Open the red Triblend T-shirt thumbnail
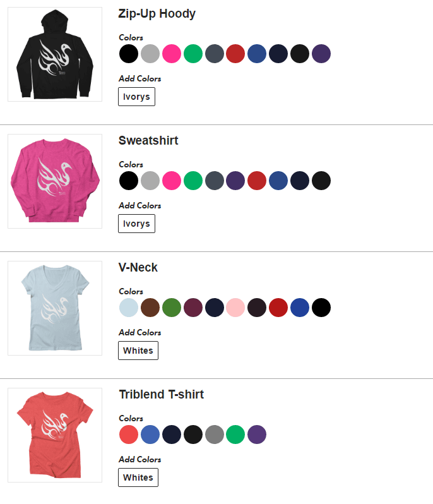This screenshot has height=504, width=433. [x=55, y=435]
